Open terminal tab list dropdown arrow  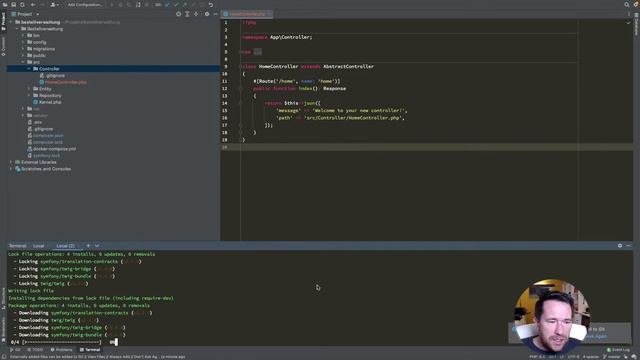click(x=97, y=246)
